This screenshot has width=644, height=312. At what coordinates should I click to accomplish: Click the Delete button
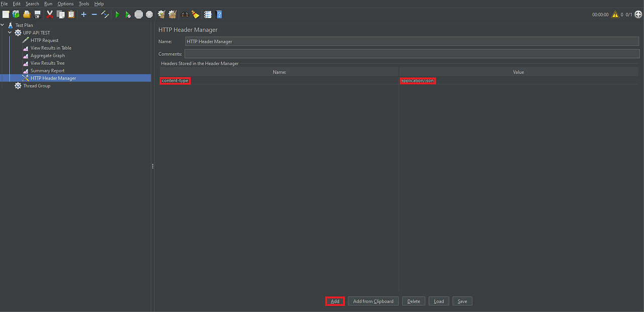click(x=414, y=301)
